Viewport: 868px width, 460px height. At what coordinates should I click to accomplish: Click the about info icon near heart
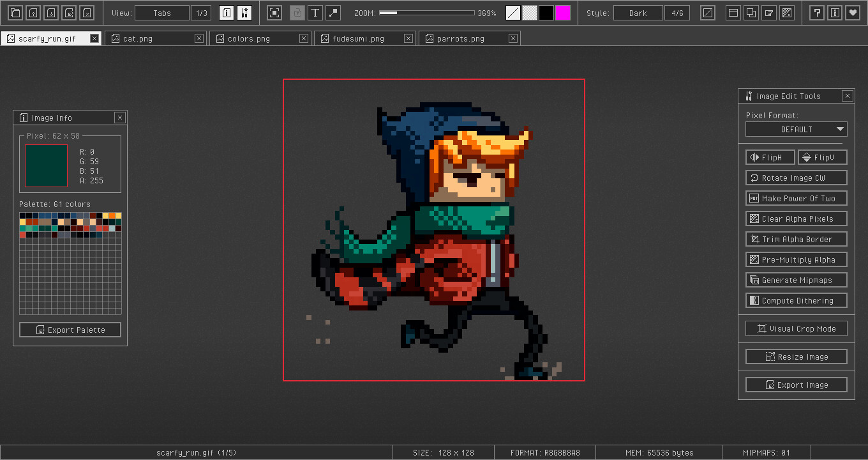tap(835, 13)
